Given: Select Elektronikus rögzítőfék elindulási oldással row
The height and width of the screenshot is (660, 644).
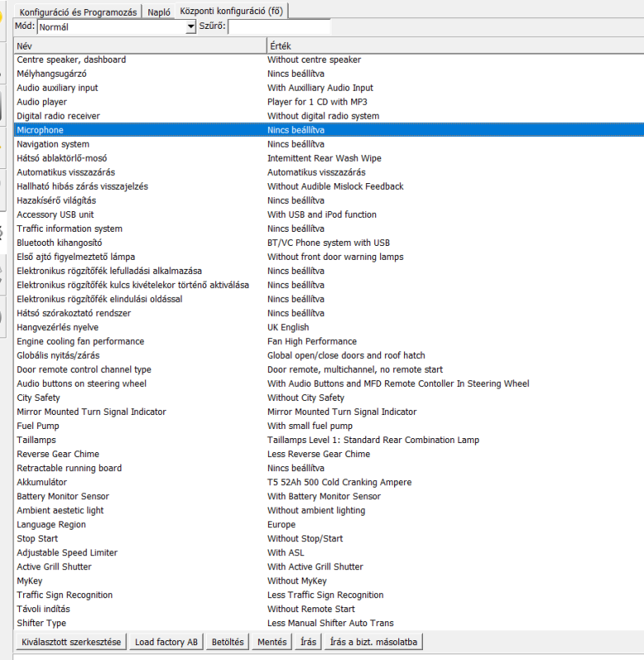Looking at the screenshot, I should 329,299.
